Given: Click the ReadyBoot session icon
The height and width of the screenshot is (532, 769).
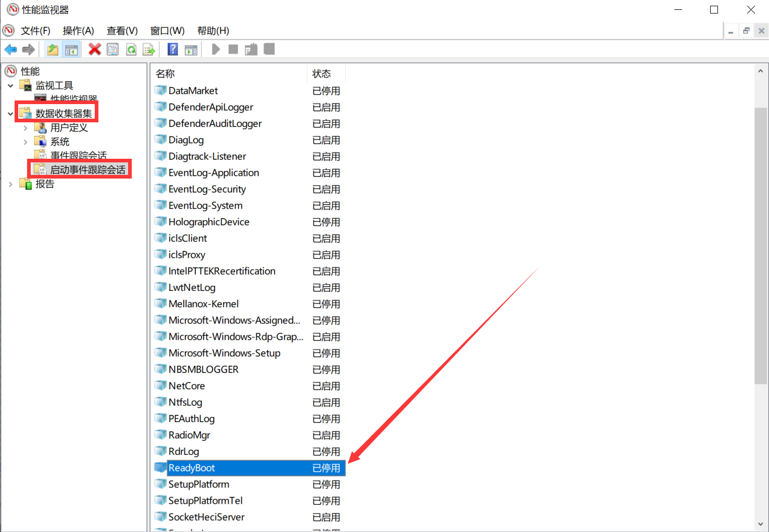Looking at the screenshot, I should pos(160,467).
